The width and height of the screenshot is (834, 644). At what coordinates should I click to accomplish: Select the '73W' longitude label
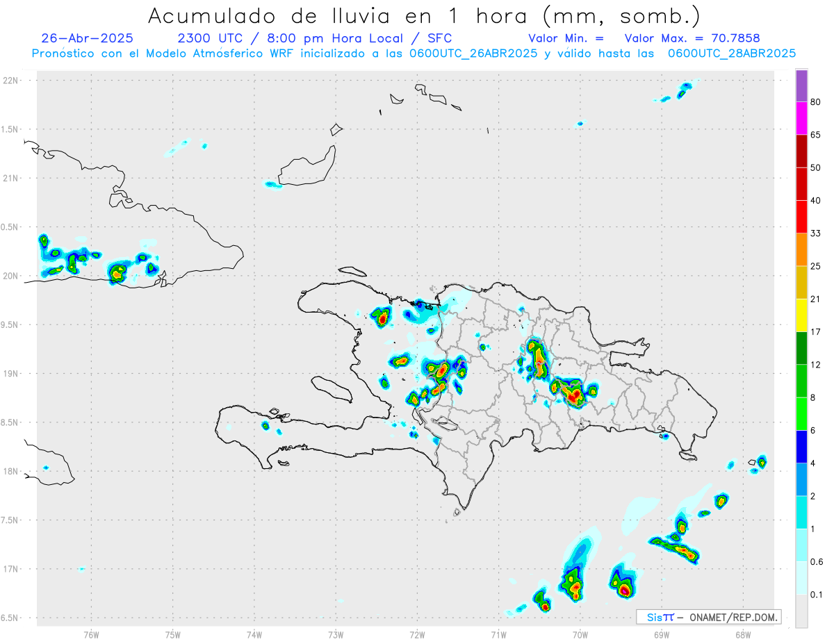[336, 635]
